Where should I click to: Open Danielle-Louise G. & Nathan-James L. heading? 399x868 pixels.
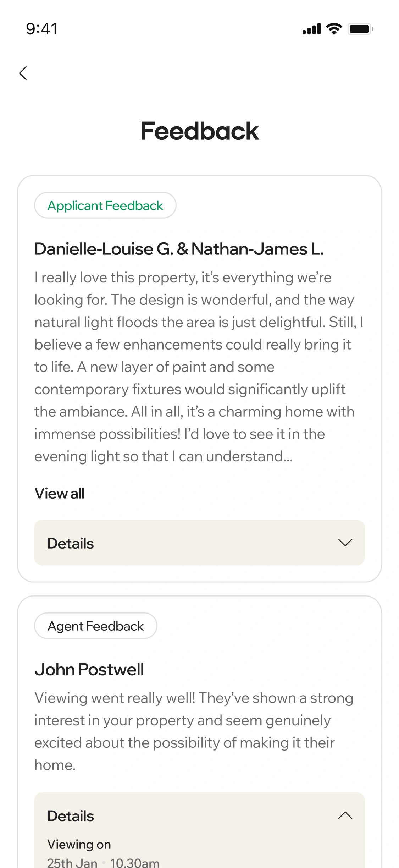[179, 249]
